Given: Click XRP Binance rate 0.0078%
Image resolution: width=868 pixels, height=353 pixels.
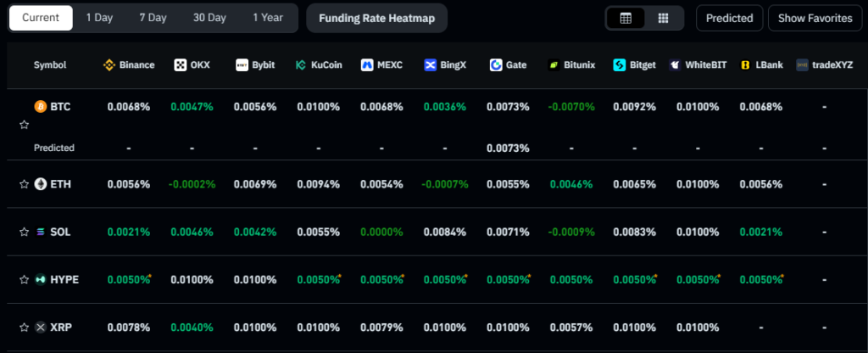Looking at the screenshot, I should click(129, 327).
